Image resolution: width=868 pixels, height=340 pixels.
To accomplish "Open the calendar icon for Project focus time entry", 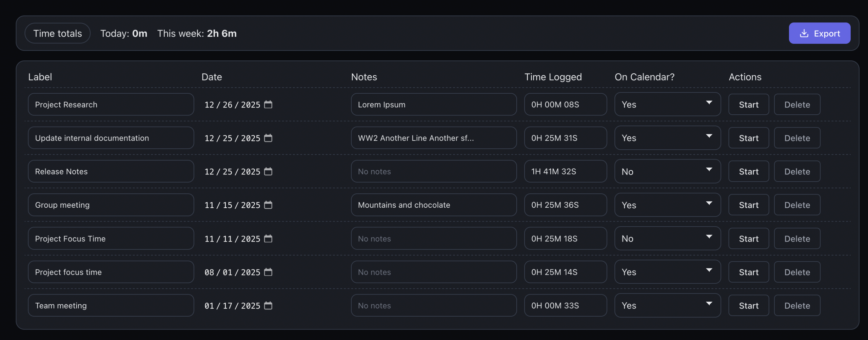I will tap(268, 272).
